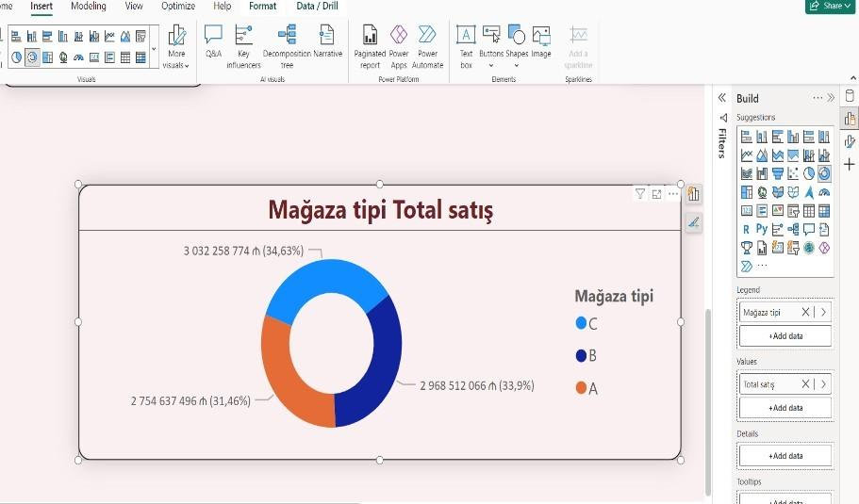Open chart format brush button beside visual
Viewport: 859px width, 504px height.
coord(694,222)
